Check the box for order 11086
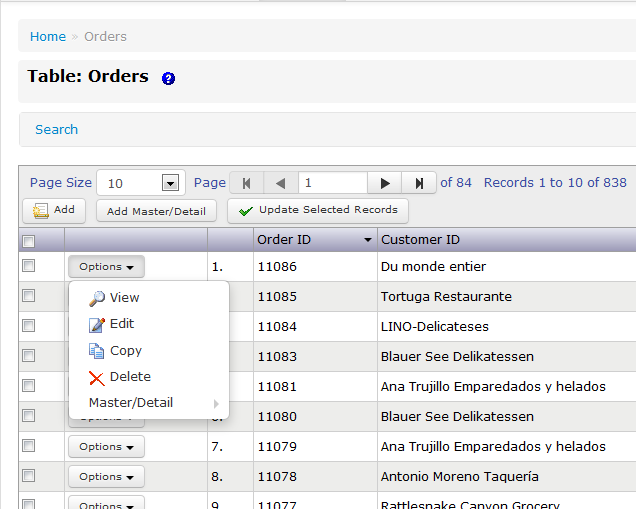The height and width of the screenshot is (509, 636). [x=29, y=266]
